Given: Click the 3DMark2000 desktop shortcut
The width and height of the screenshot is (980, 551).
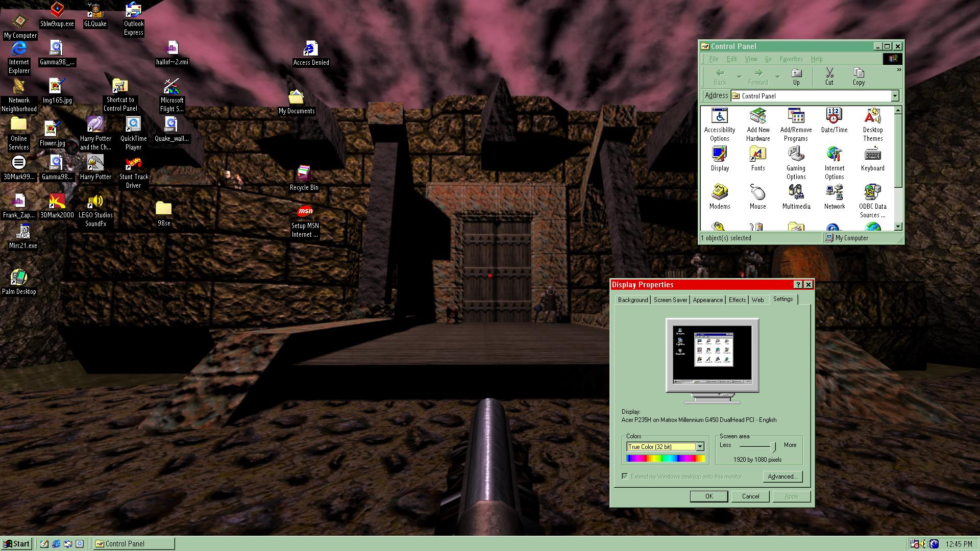Looking at the screenshot, I should coord(57,202).
